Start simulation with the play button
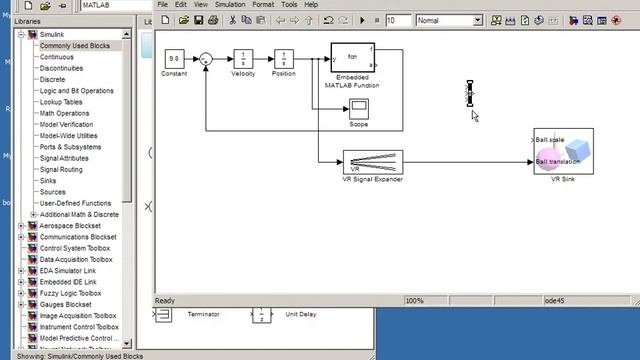640x360 pixels. coord(362,20)
